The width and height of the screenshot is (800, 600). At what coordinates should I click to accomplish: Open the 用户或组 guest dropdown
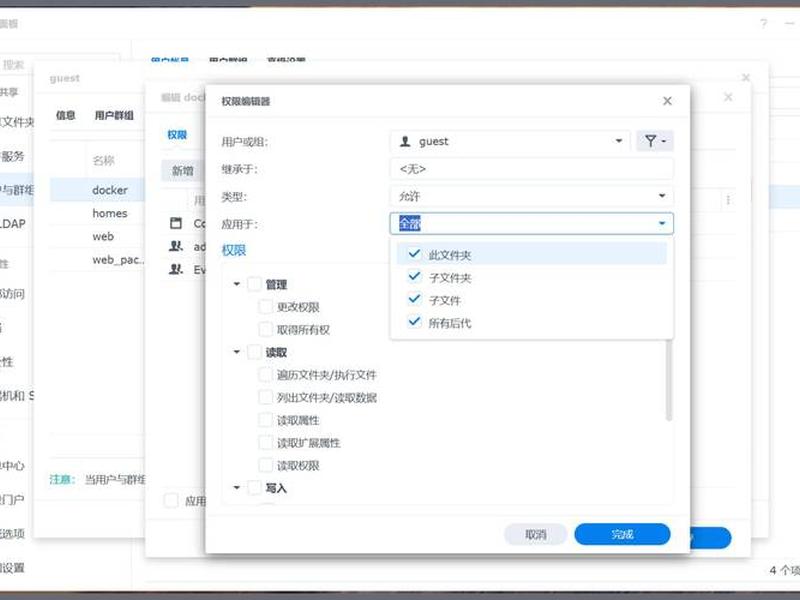[510, 141]
